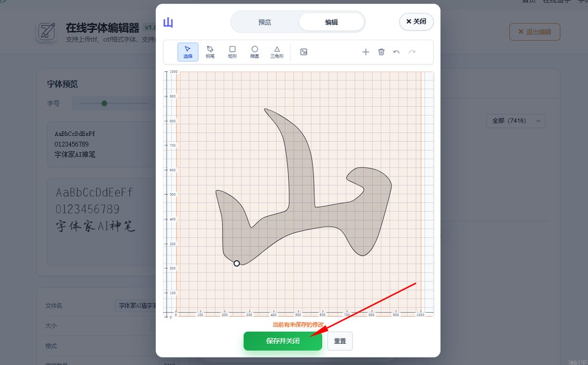Pick the 矩形 rectangle shape tool
588x365 pixels.
tap(233, 52)
